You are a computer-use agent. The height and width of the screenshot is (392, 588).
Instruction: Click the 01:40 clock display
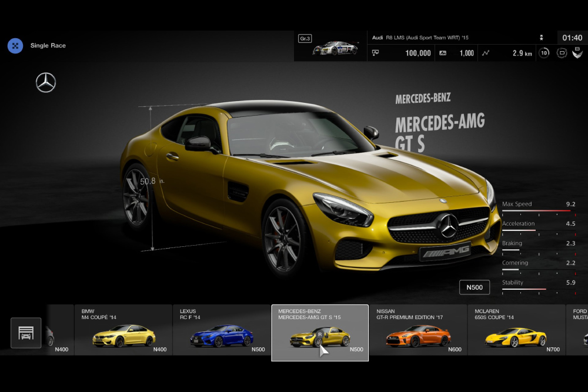[x=572, y=38]
